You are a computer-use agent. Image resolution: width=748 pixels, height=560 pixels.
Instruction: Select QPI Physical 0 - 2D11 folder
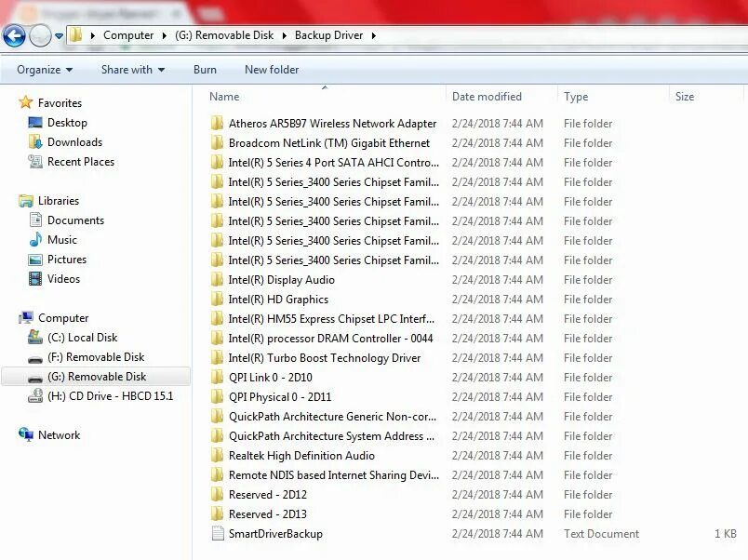tap(279, 397)
